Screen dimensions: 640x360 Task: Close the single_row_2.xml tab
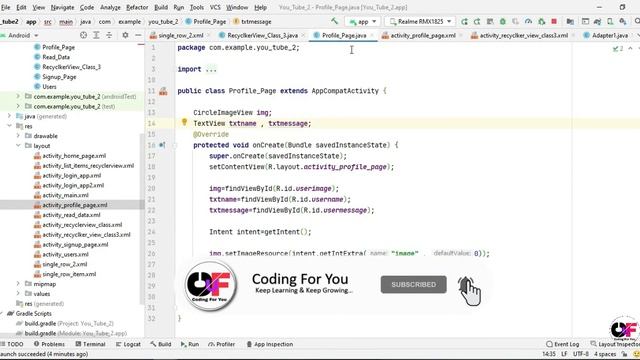(x=208, y=36)
